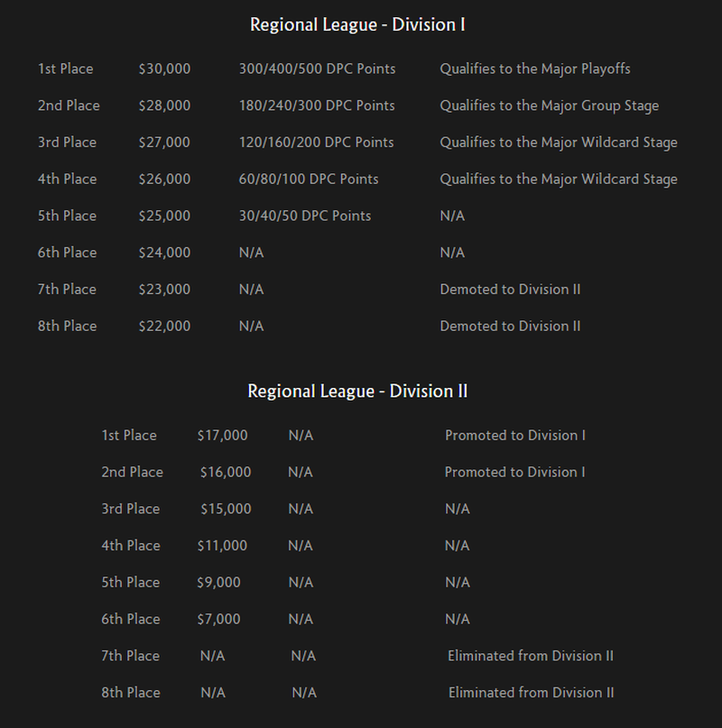722x728 pixels.
Task: Click the $7,000 prize amount
Action: click(x=218, y=619)
